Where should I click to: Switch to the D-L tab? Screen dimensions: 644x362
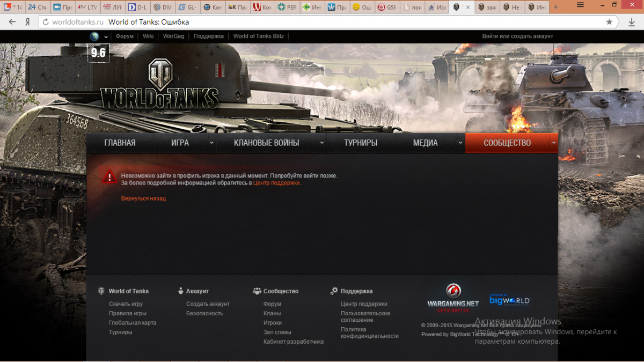pyautogui.click(x=137, y=8)
